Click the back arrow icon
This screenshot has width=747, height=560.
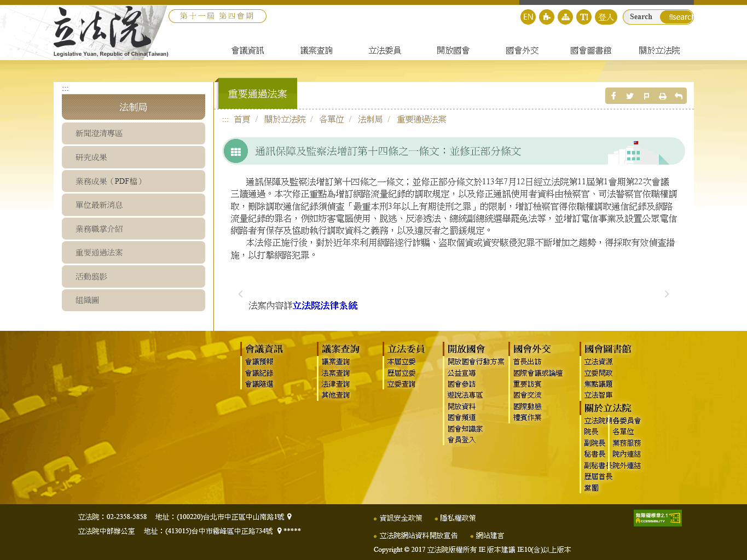(x=679, y=96)
